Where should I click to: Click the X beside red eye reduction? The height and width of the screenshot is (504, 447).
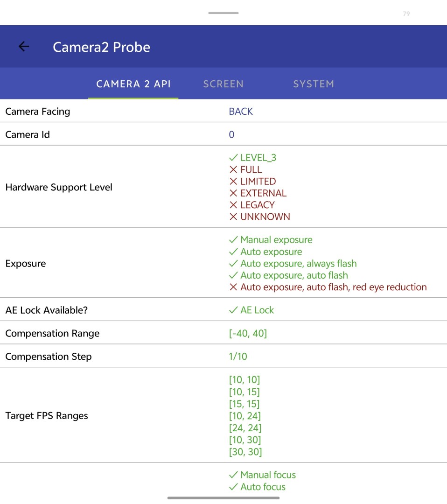point(233,287)
